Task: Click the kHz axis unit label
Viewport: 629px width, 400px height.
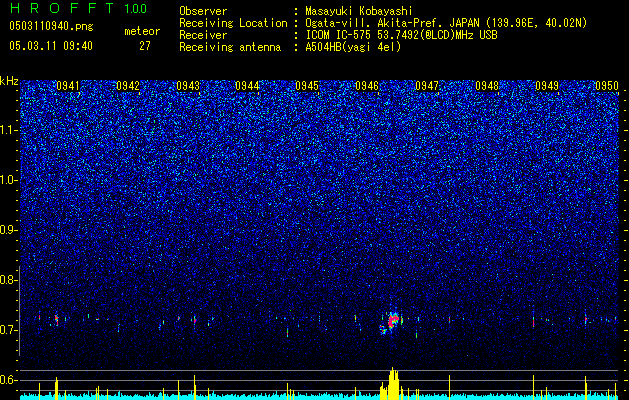Action: click(x=9, y=81)
